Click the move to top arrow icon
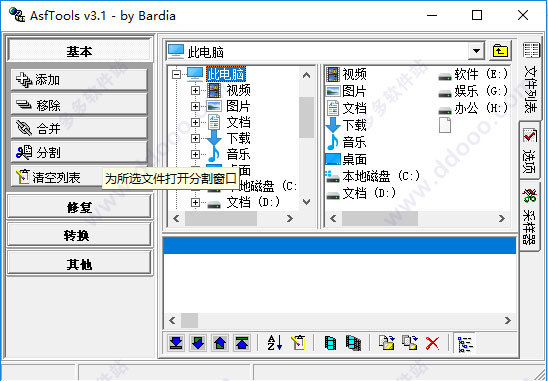Image resolution: width=548 pixels, height=381 pixels. point(242,343)
